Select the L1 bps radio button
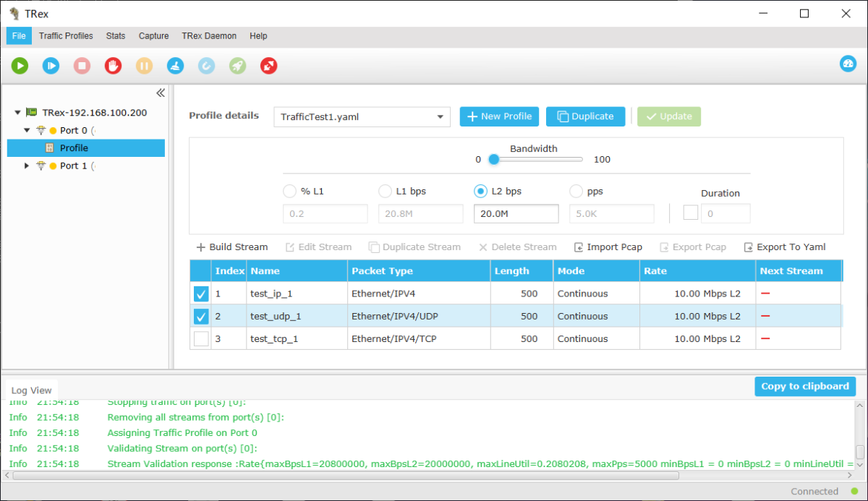Viewport: 868px width, 501px height. tap(385, 192)
